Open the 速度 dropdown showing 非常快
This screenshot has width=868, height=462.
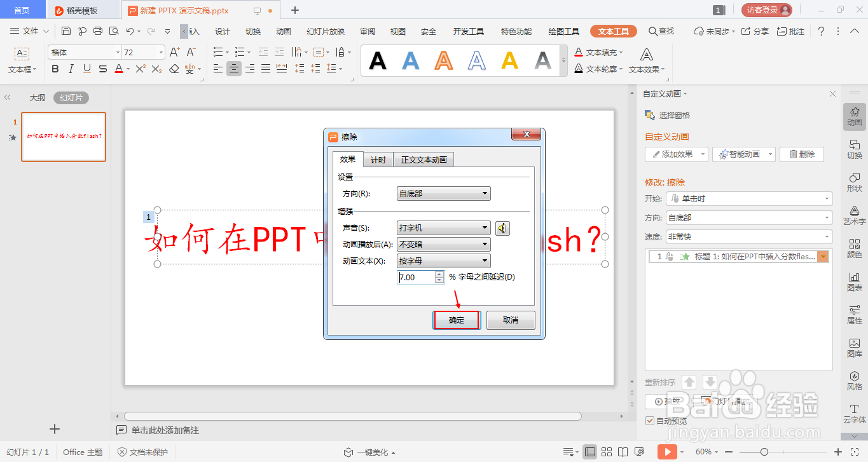749,236
